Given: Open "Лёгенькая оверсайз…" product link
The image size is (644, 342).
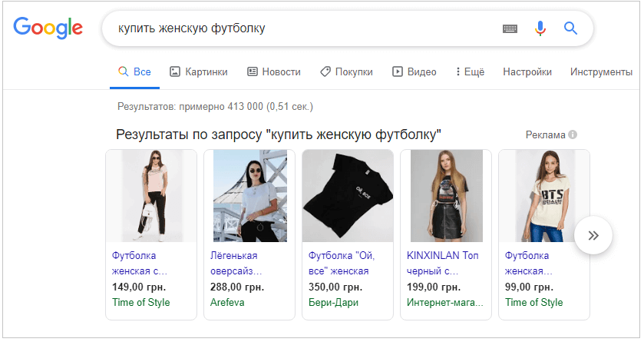Looking at the screenshot, I should [x=236, y=263].
